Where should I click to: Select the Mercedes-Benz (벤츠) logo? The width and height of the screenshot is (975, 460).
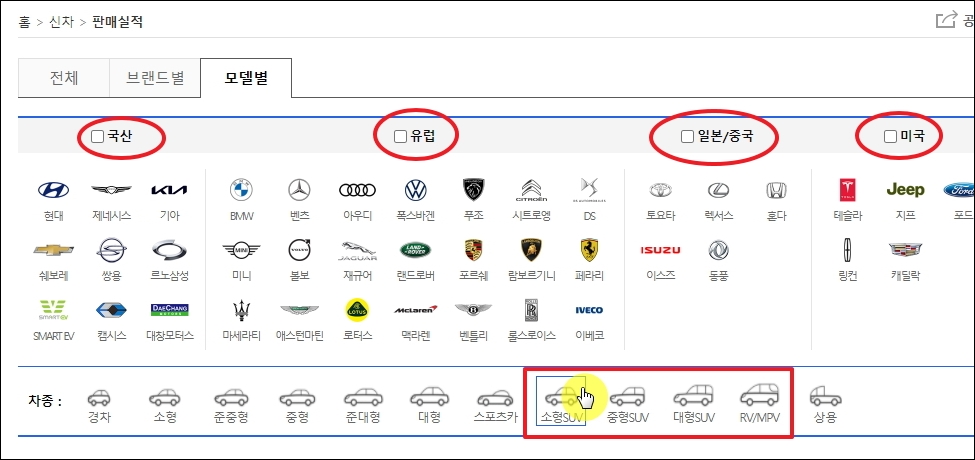click(x=299, y=190)
